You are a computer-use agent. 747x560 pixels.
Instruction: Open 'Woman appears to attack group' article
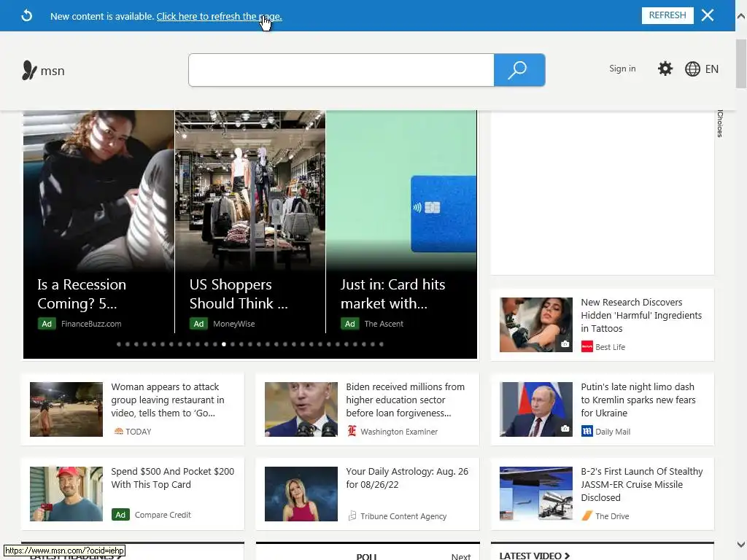pyautogui.click(x=168, y=400)
